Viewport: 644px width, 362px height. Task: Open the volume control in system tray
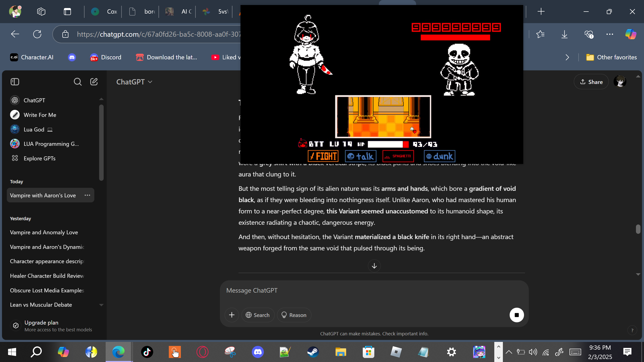[x=533, y=352]
